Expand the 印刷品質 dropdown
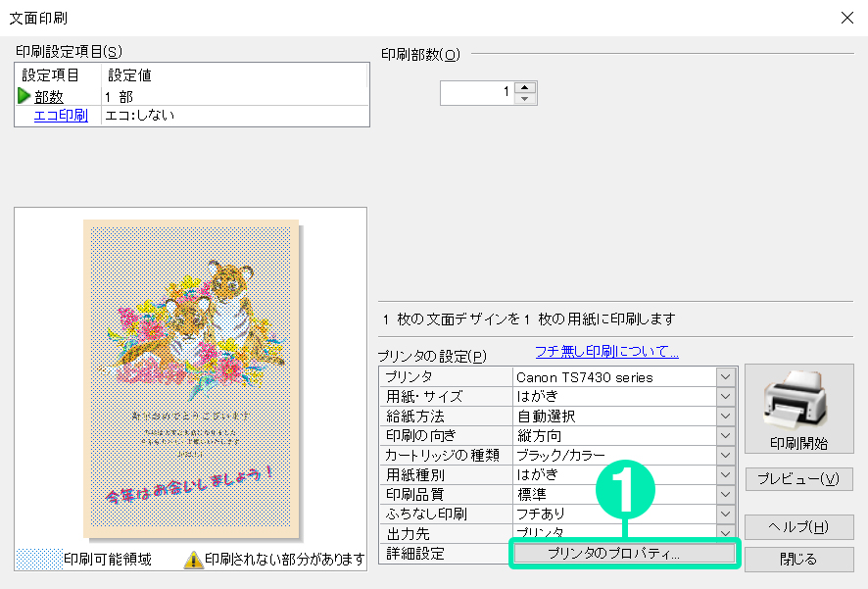Viewport: 868px width, 589px height. [x=725, y=494]
